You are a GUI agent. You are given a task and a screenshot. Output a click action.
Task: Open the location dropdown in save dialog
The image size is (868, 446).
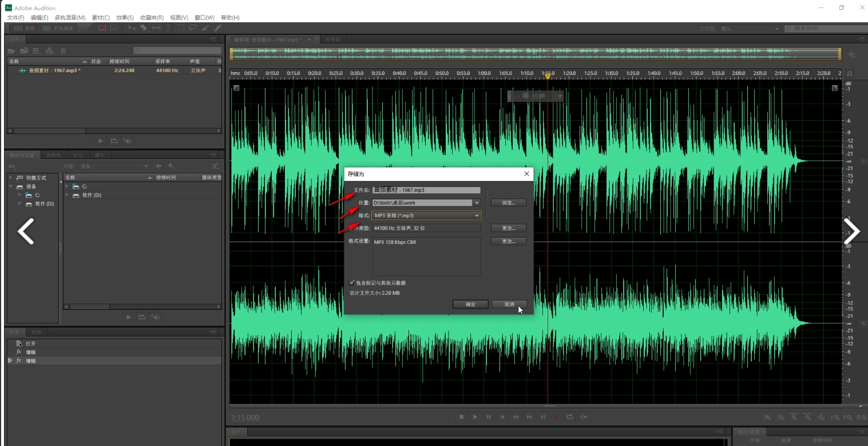477,203
